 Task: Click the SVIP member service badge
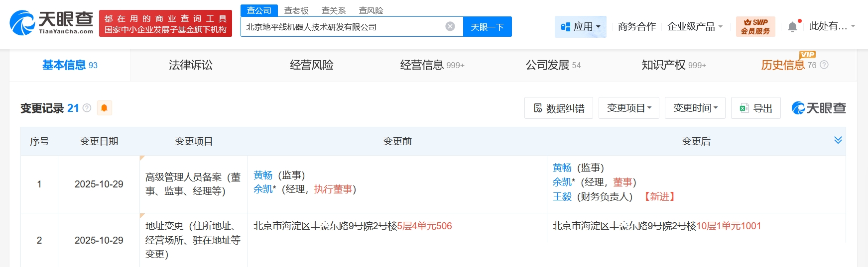click(x=755, y=27)
